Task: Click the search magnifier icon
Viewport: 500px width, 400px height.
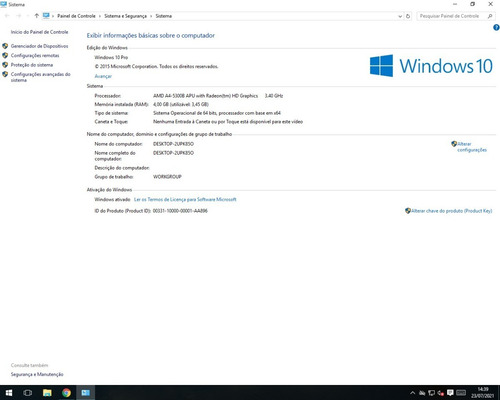Action: (490, 16)
